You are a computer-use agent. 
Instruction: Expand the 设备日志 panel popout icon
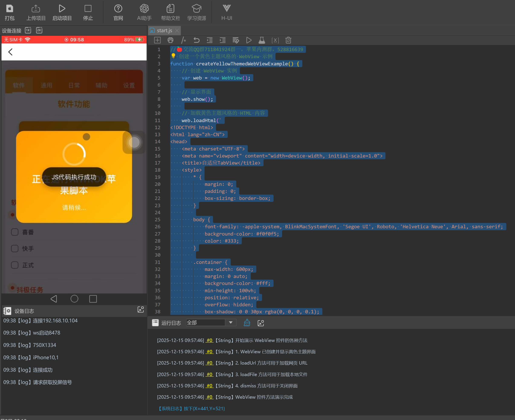pyautogui.click(x=140, y=310)
